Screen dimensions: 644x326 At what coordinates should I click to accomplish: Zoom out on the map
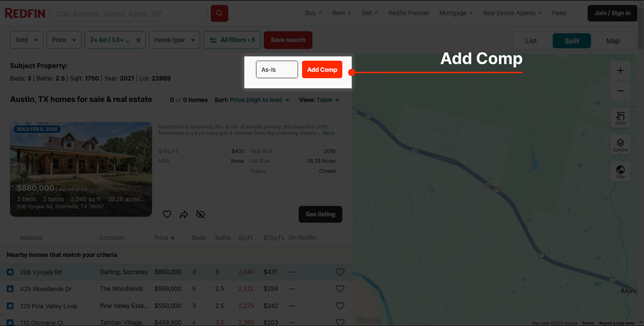(x=620, y=91)
